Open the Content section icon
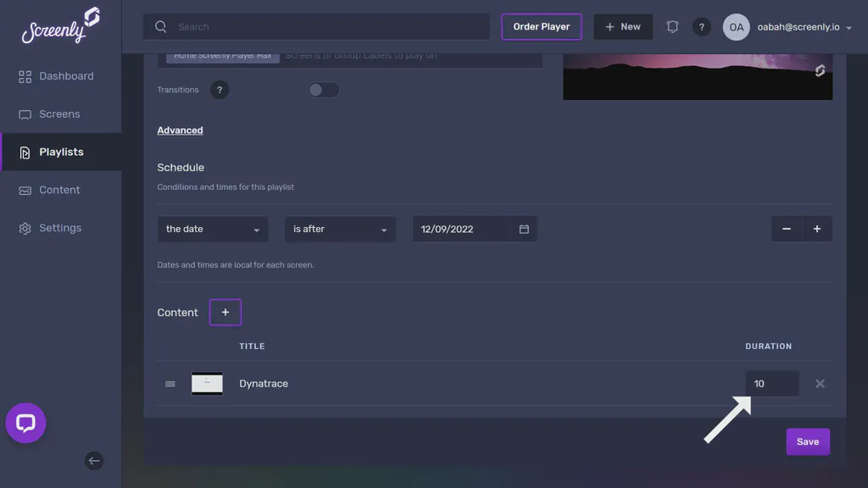The width and height of the screenshot is (868, 488). pos(25,190)
